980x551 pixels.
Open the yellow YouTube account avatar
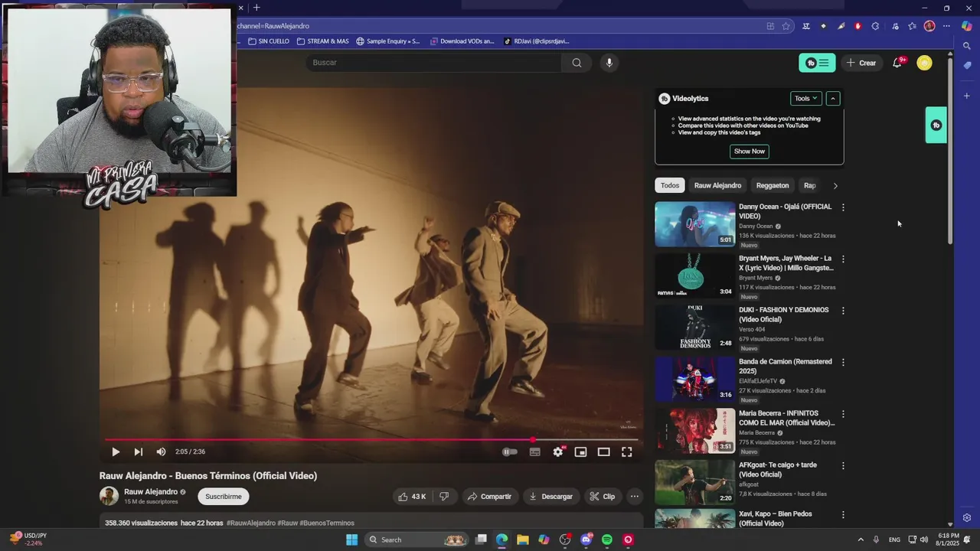pos(925,63)
